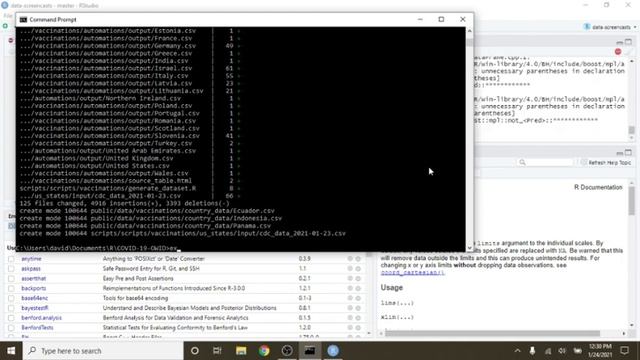Image resolution: width=640 pixels, height=360 pixels.
Task: Show hidden system tray icons
Action: tap(517, 351)
